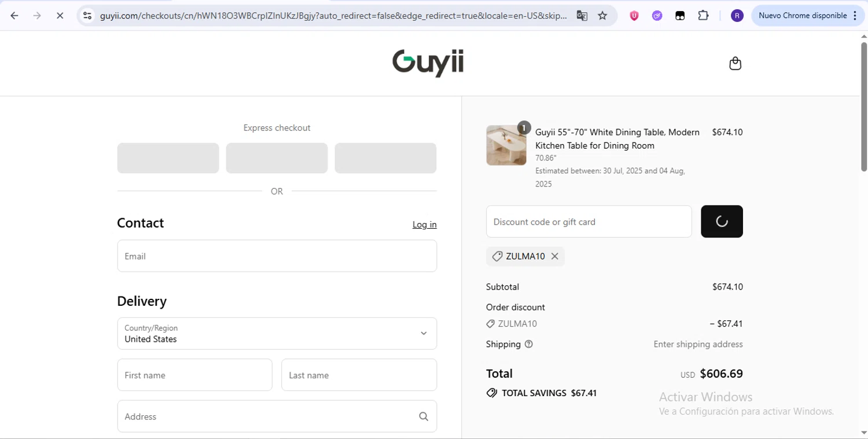Click the discount apply button with spinner
Viewport: 868px width, 439px height.
coord(722,221)
